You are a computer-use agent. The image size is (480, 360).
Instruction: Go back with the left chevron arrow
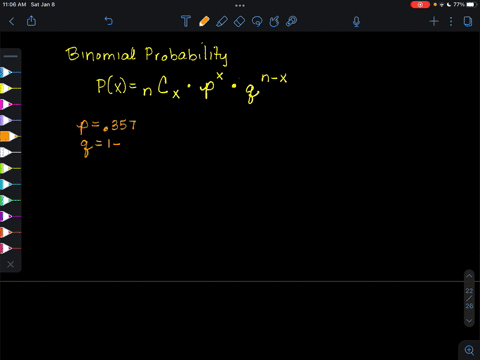point(12,22)
